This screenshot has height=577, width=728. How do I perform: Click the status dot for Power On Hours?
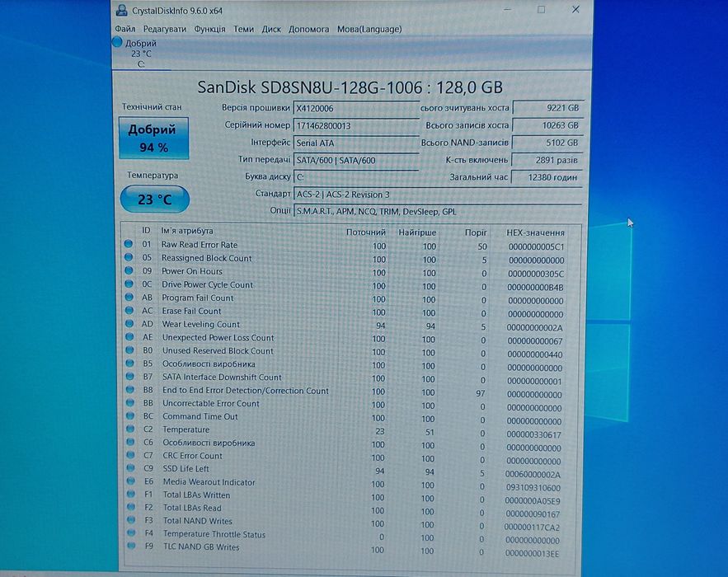(x=129, y=270)
